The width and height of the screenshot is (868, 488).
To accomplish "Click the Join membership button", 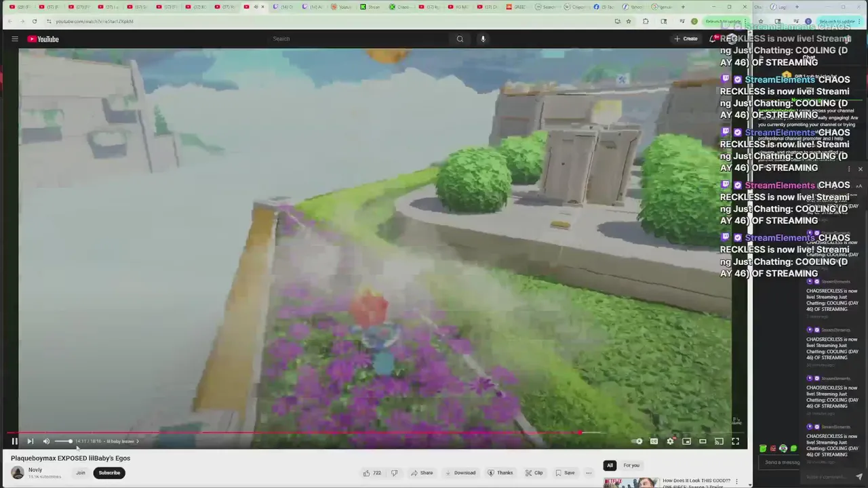I will click(x=81, y=472).
